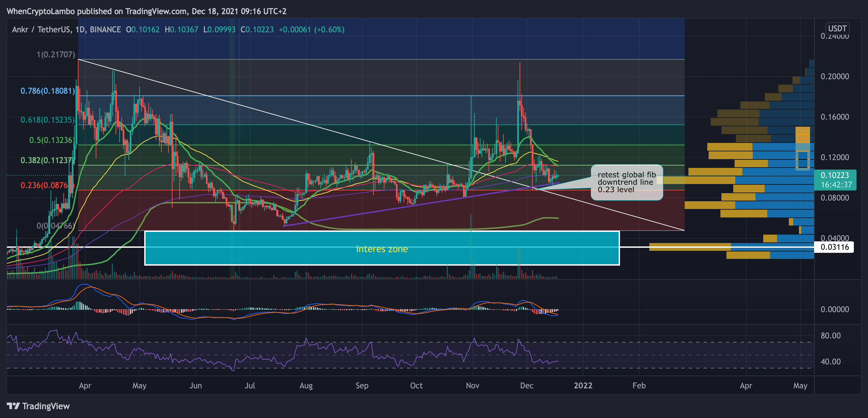Click the 0(0.04766) fib level label
868x418 pixels.
click(x=56, y=226)
